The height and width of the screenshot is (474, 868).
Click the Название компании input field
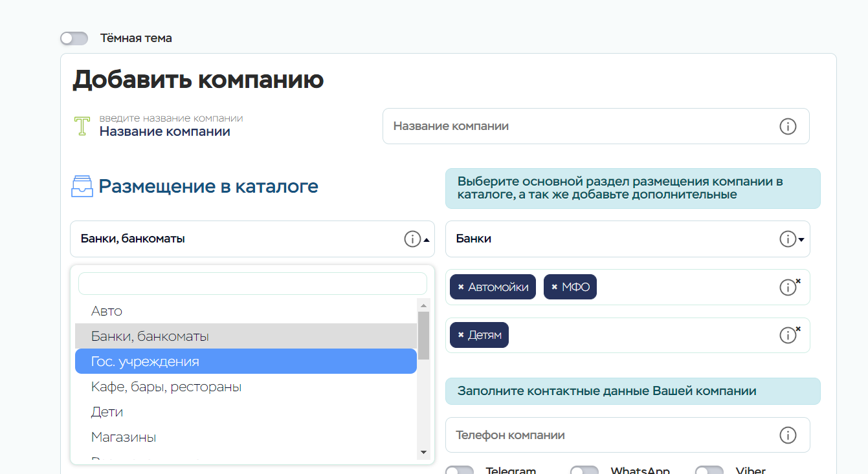pyautogui.click(x=576, y=126)
